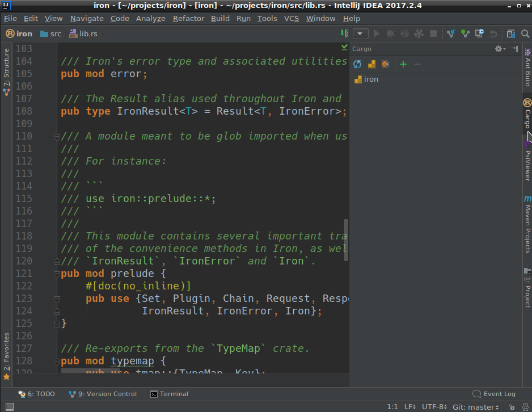Click the editor vertical scrollbar thumb
532x412 pixels.
pos(346,240)
